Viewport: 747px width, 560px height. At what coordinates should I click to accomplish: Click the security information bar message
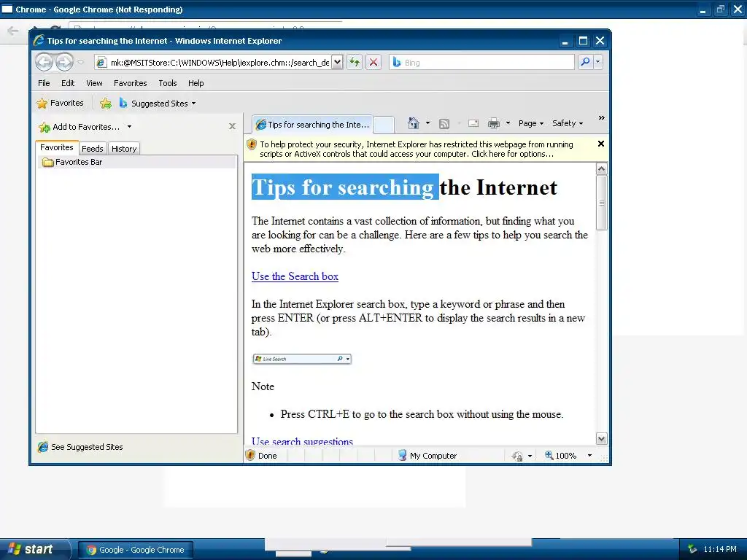pos(417,149)
